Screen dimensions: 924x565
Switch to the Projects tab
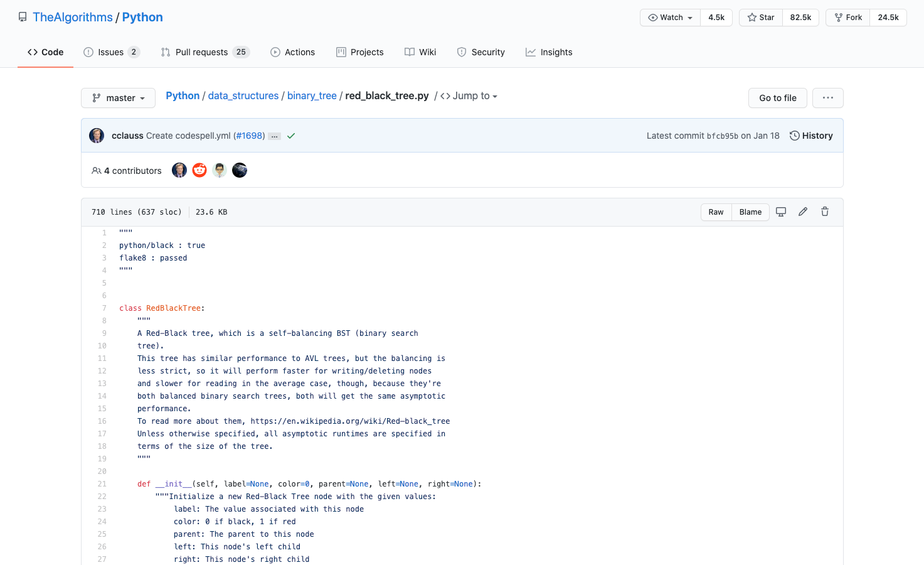tap(359, 52)
